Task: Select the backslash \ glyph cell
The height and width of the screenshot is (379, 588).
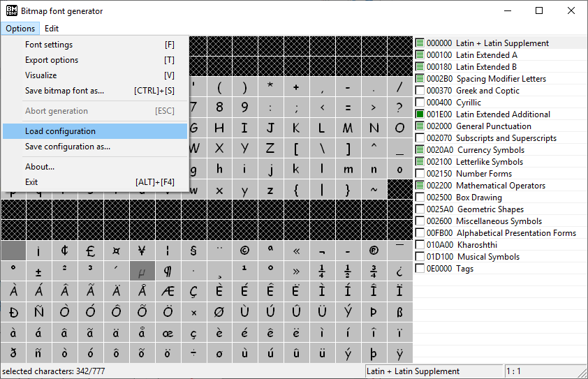Action: pyautogui.click(x=322, y=149)
